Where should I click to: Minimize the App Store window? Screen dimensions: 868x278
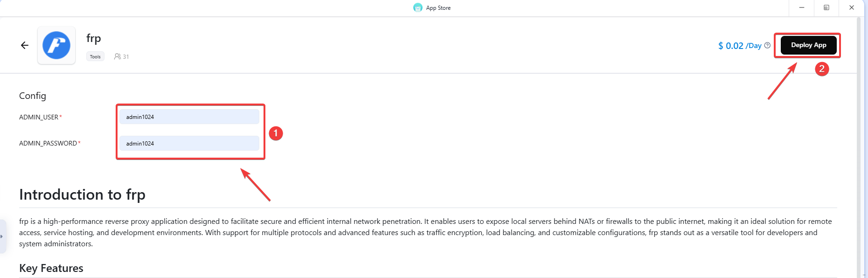tap(801, 7)
